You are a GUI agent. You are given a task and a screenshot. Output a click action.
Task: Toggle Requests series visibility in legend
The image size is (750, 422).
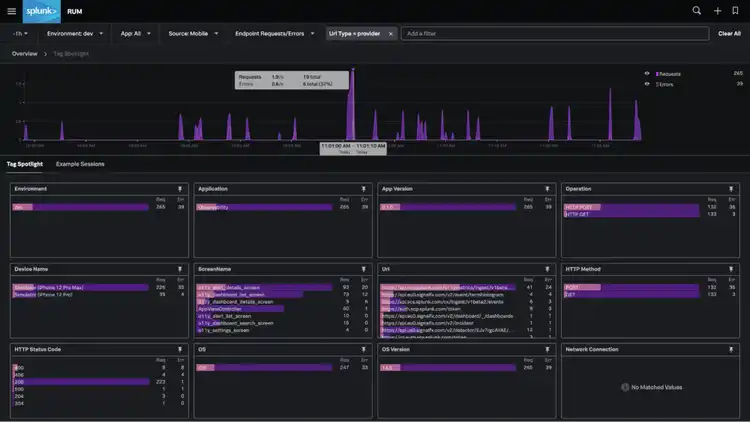point(646,73)
